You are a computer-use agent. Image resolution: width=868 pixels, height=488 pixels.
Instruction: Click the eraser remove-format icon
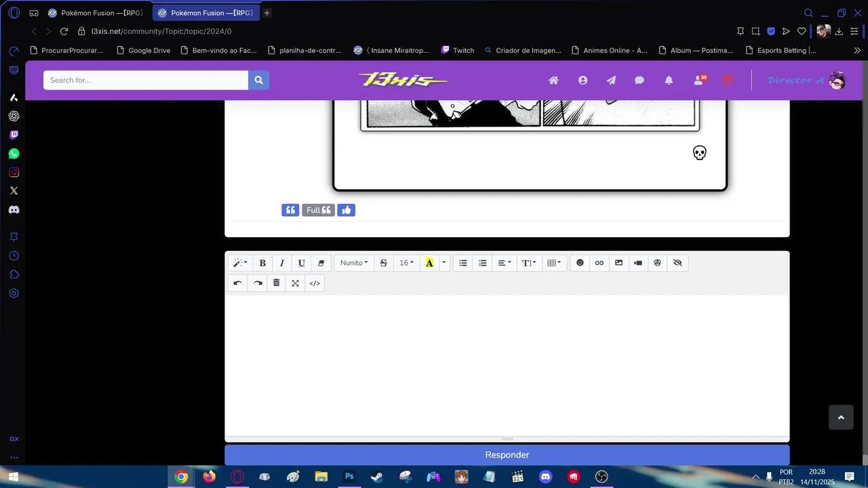pyautogui.click(x=321, y=263)
